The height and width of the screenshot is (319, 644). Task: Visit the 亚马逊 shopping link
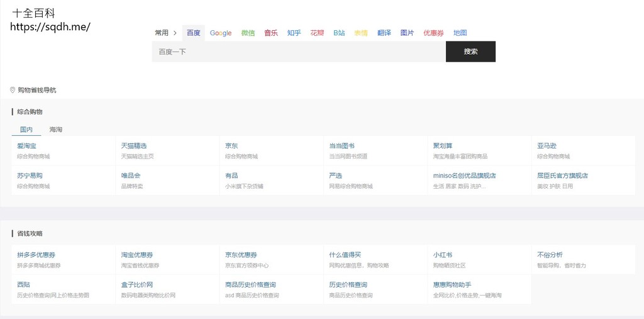pos(547,146)
